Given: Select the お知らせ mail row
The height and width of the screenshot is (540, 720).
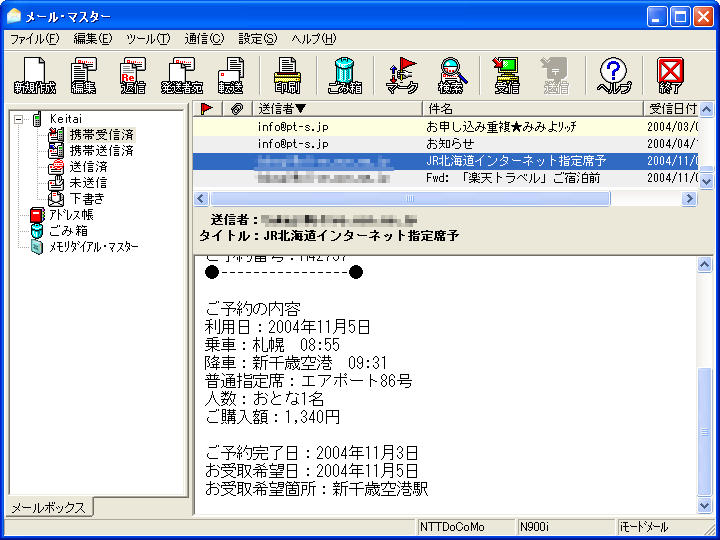Looking at the screenshot, I should click(445, 144).
